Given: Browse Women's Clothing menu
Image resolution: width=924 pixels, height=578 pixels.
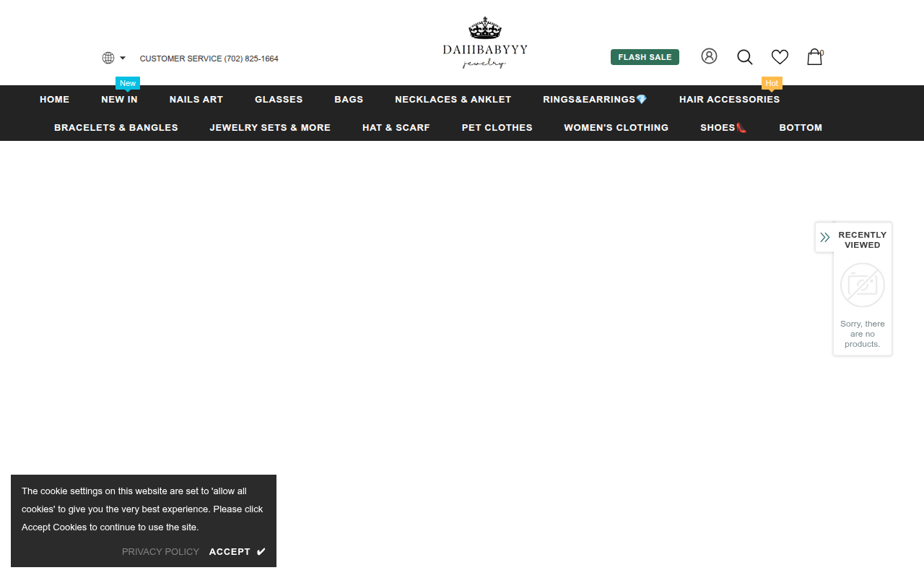Looking at the screenshot, I should tap(616, 128).
